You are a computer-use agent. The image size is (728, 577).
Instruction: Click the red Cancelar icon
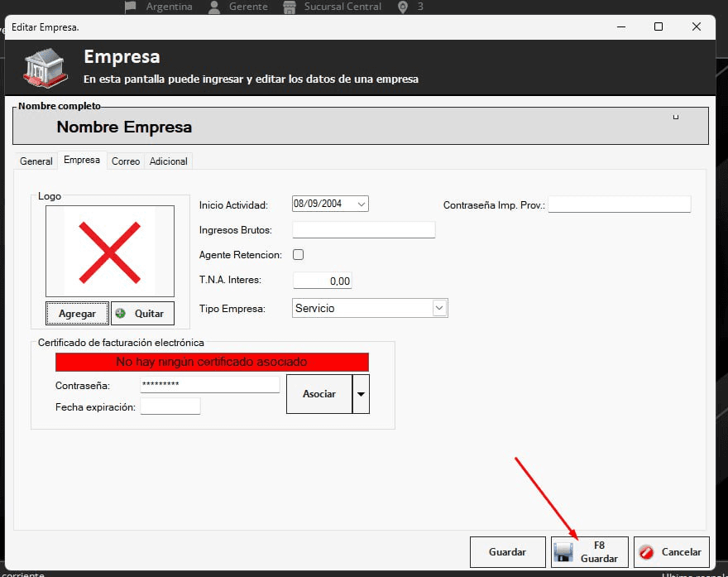point(647,552)
